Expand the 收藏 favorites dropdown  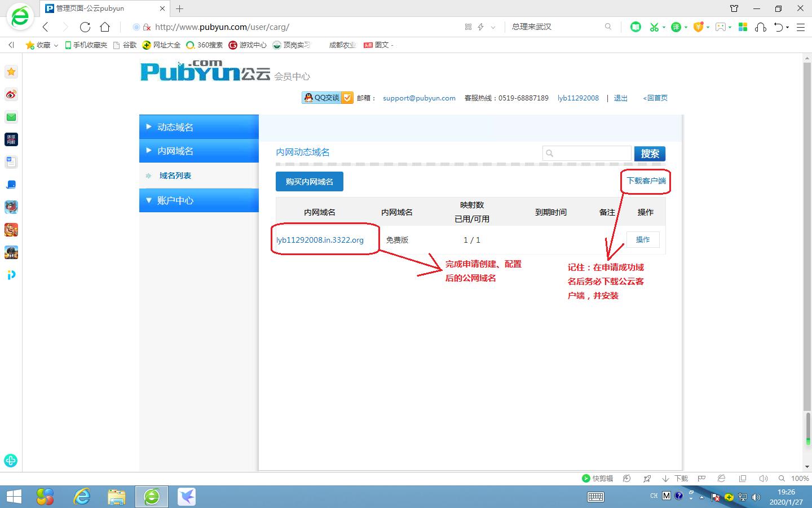[x=55, y=45]
